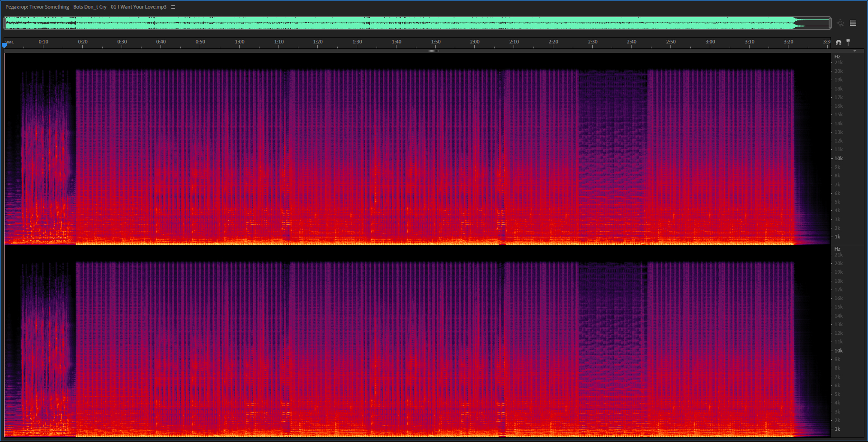Click the stacked rows display icon

tap(853, 23)
